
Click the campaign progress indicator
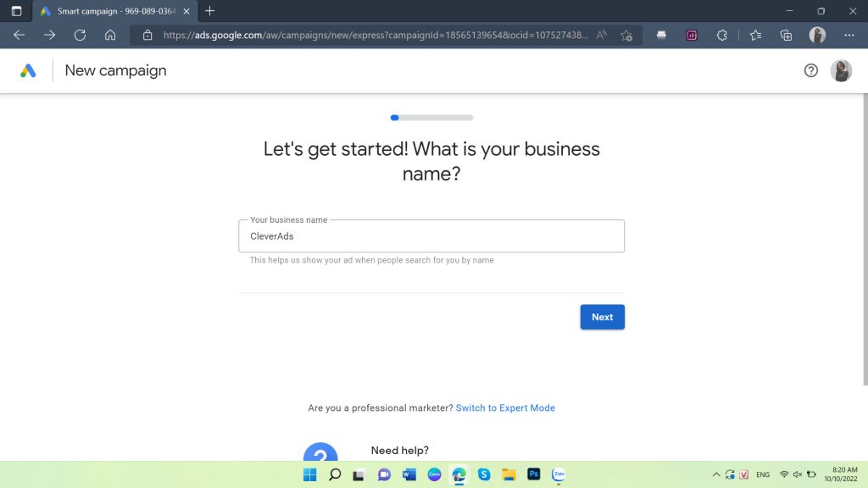(x=431, y=117)
